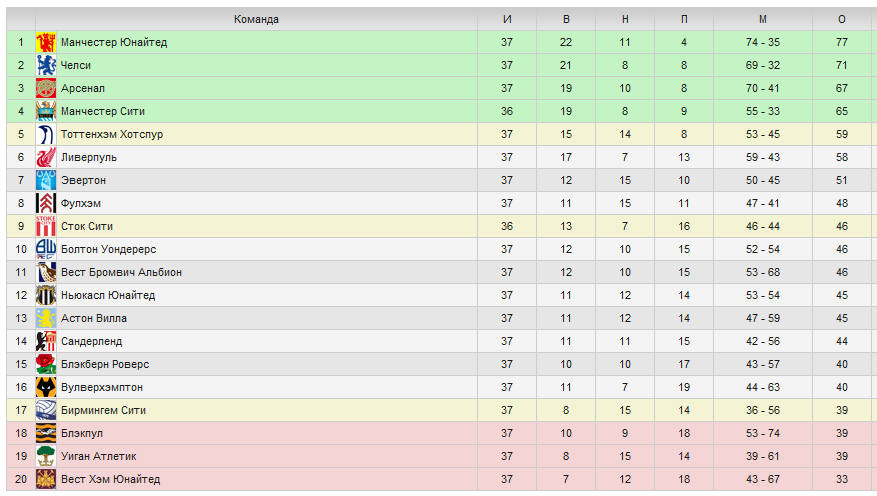Click the Fulham crest icon
Viewport: 877px width, 496px height.
click(46, 203)
